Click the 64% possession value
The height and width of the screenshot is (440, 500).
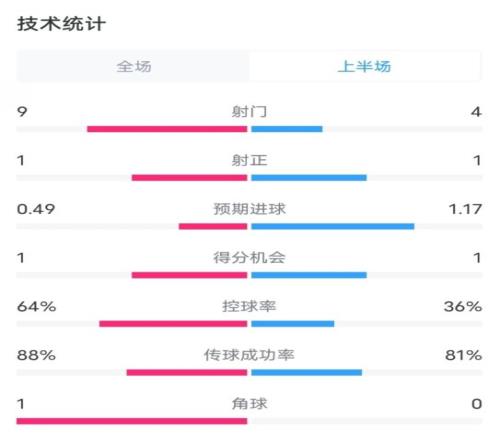pos(36,307)
